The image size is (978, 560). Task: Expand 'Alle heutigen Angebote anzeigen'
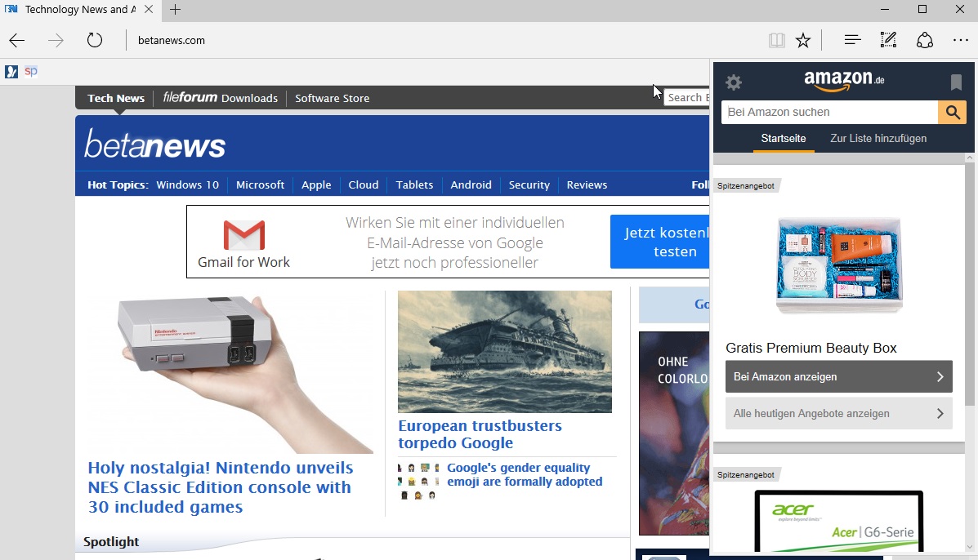point(838,413)
